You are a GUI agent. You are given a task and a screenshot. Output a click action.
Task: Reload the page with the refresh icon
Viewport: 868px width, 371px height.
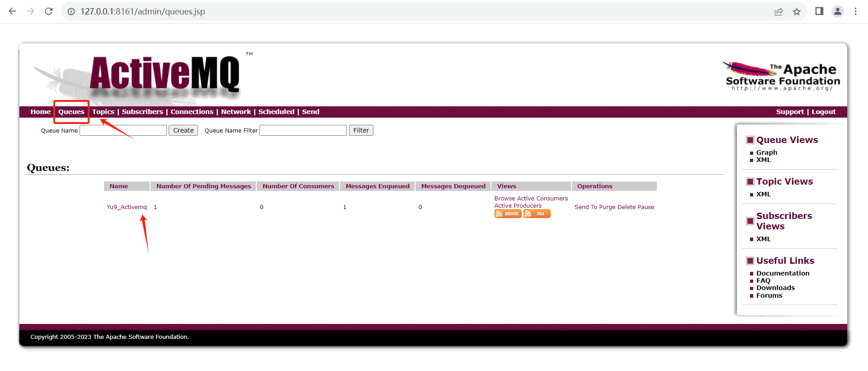[49, 11]
